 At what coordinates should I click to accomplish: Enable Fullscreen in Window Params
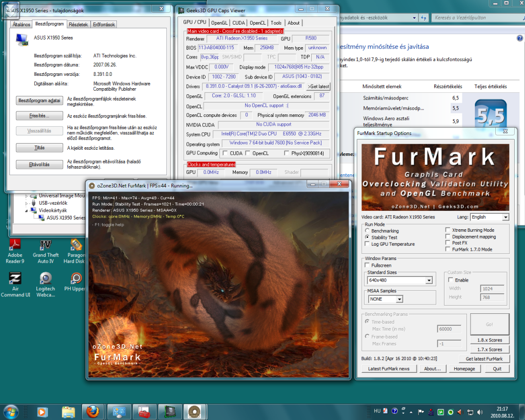coord(367,265)
